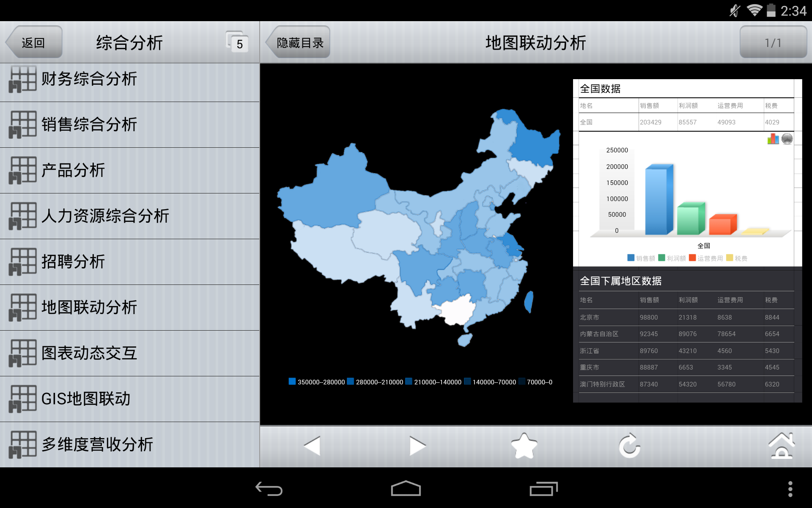812x508 pixels.
Task: Open 产品分析 report
Action: point(129,171)
